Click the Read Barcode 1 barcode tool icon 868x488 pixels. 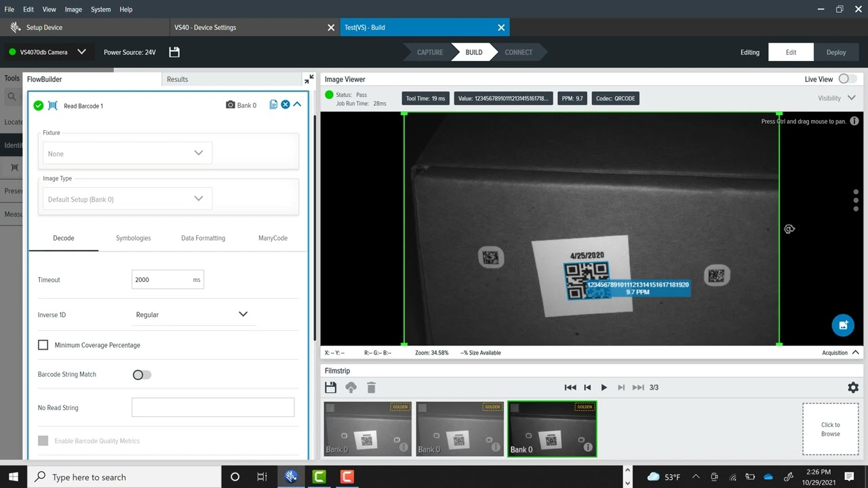pos(52,106)
